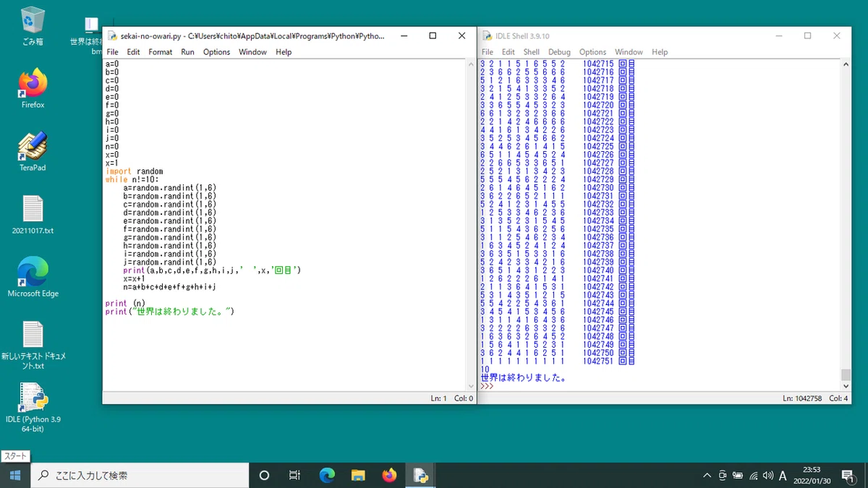Click the print("世界は終わりました。") line in editor
868x488 pixels.
(170, 312)
